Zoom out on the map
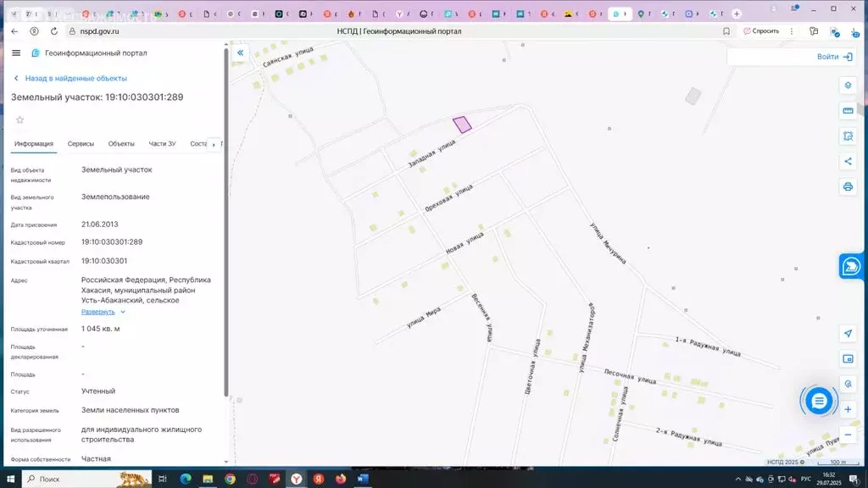This screenshot has height=488, width=868. (x=848, y=435)
